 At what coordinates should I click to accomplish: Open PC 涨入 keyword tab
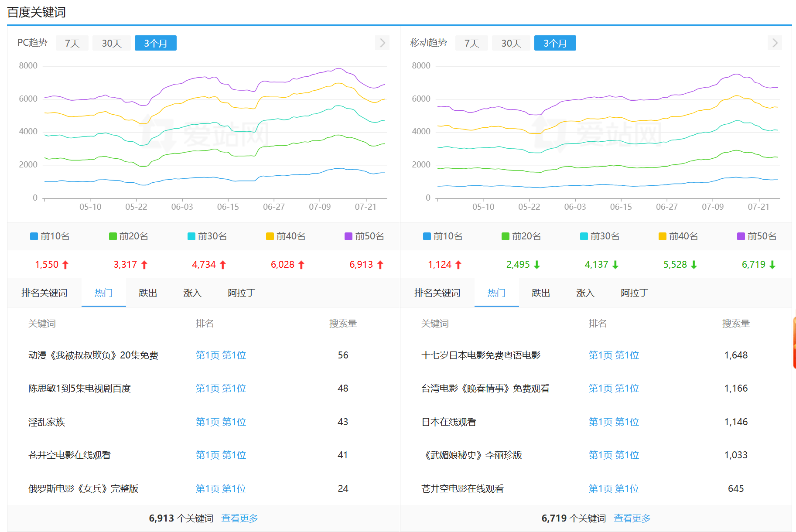pos(192,293)
